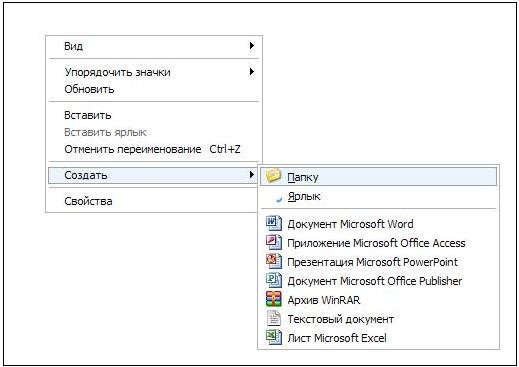This screenshot has height=367, width=519.
Task: Click the text document icon
Action: 274,318
